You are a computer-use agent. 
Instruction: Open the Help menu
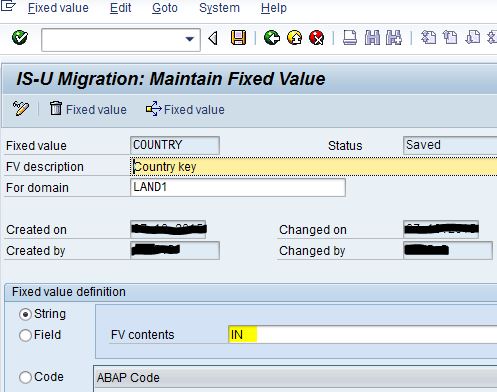(x=274, y=8)
